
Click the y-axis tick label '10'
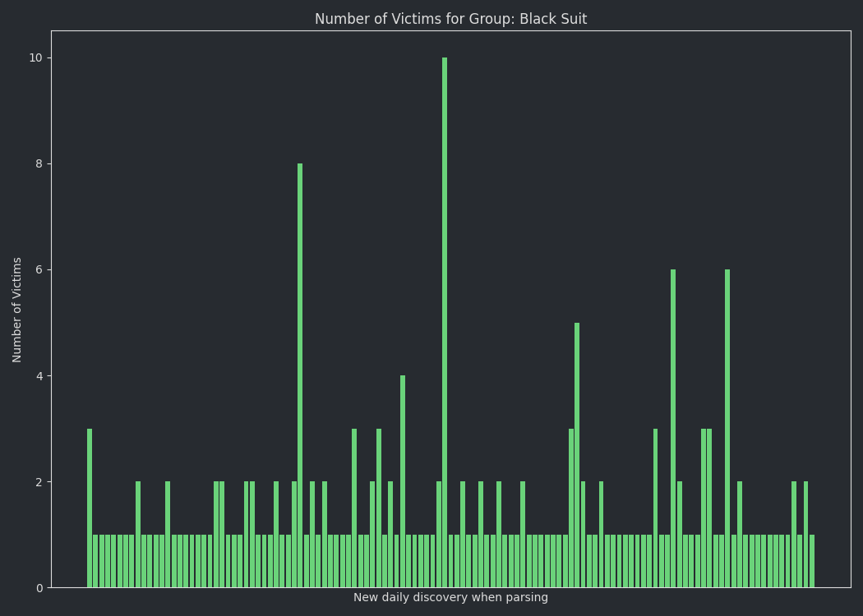point(36,57)
